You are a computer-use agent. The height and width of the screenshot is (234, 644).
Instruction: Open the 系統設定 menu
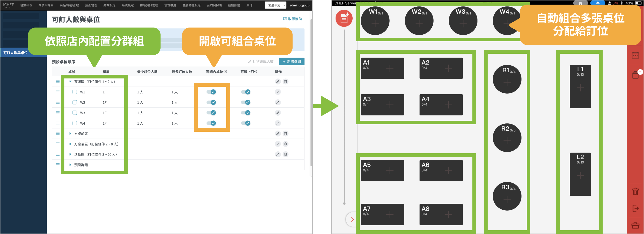click(x=127, y=5)
